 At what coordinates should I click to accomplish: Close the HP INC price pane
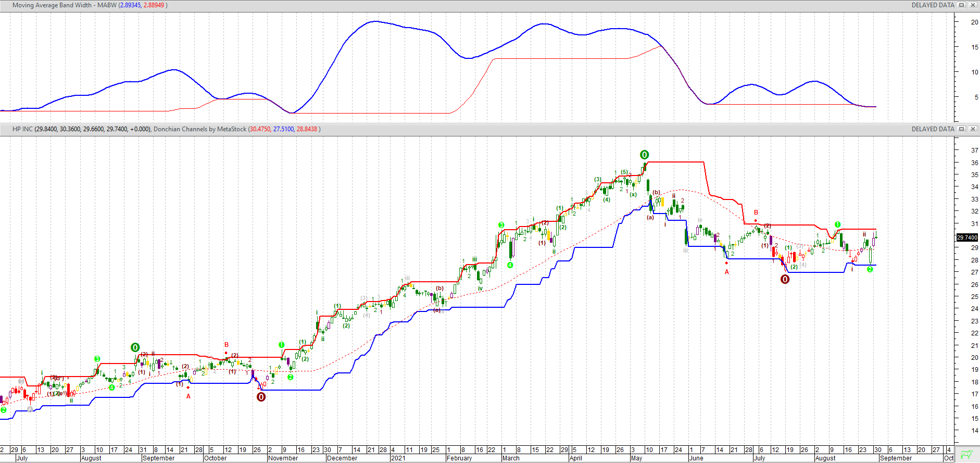point(972,129)
